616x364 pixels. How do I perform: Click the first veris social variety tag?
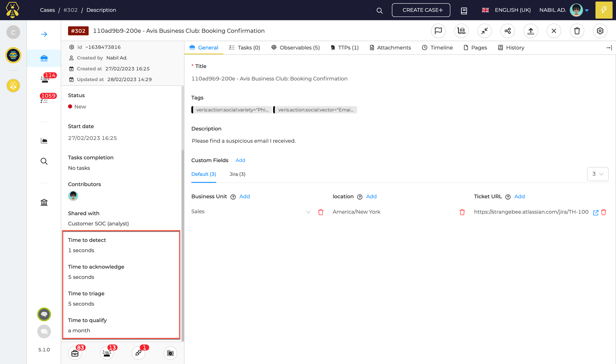pyautogui.click(x=232, y=110)
